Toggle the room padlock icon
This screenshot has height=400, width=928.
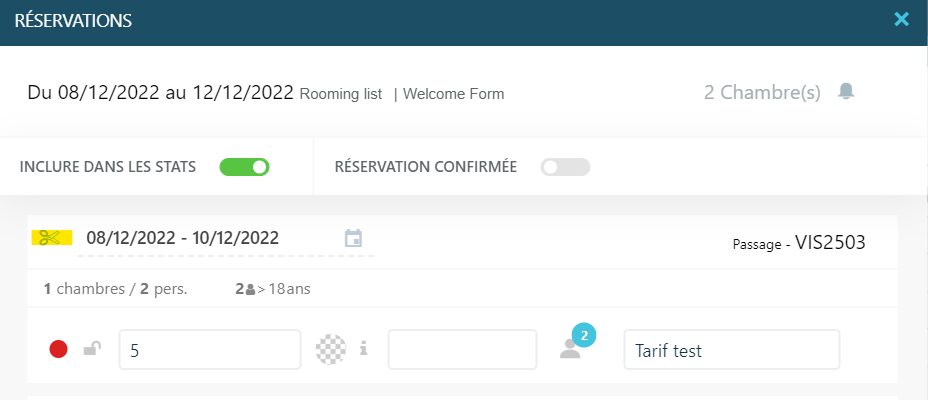[x=92, y=348]
